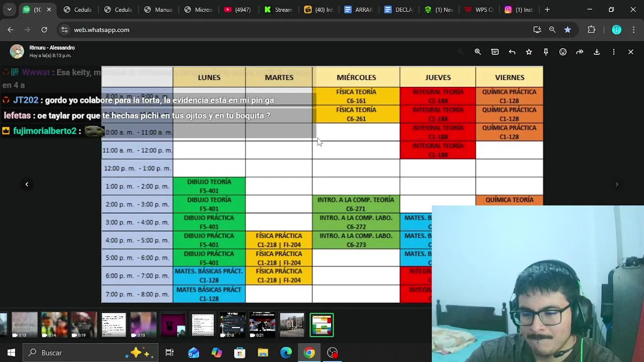Open Microsoft Store from taskbar

coord(240,353)
